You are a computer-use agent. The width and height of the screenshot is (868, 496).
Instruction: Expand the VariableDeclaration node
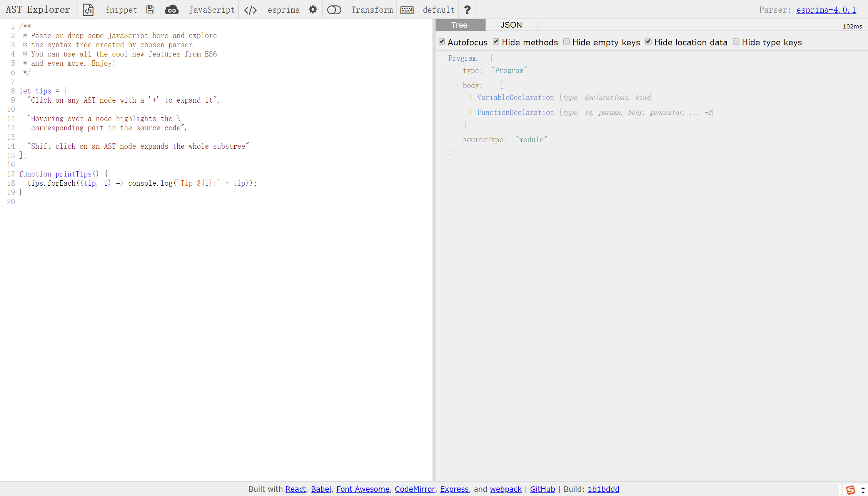coord(470,98)
